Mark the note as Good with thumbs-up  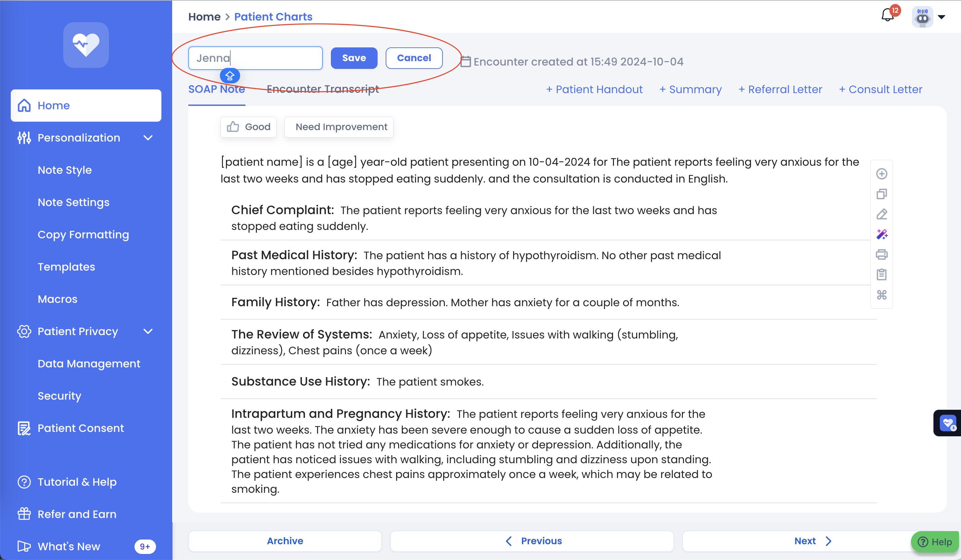click(248, 127)
